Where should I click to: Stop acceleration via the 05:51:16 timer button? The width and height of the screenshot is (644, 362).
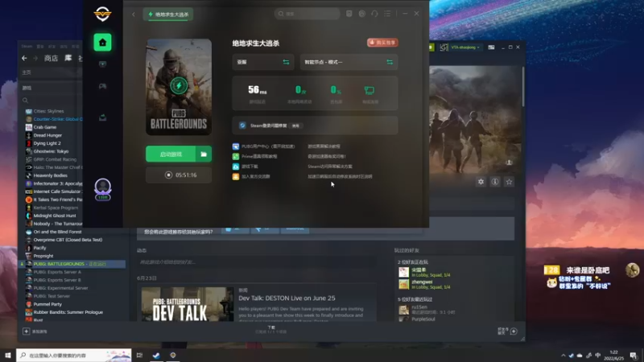tap(179, 175)
